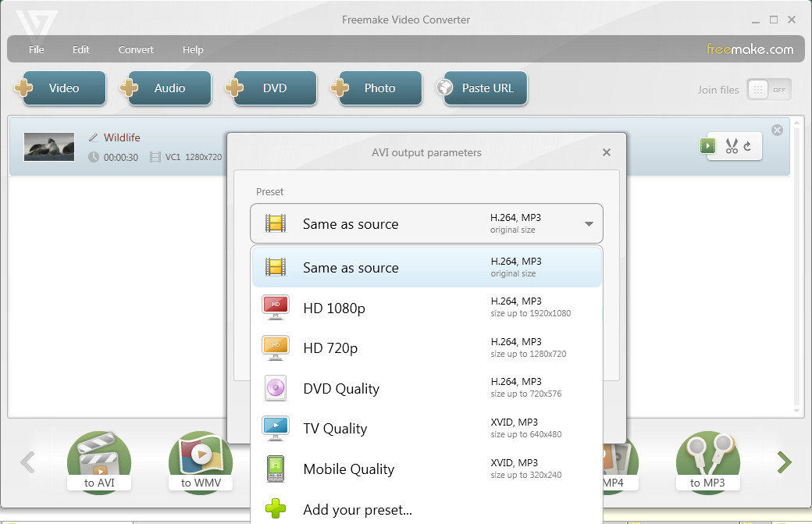
Task: Convert to AVI format
Action: point(99,462)
